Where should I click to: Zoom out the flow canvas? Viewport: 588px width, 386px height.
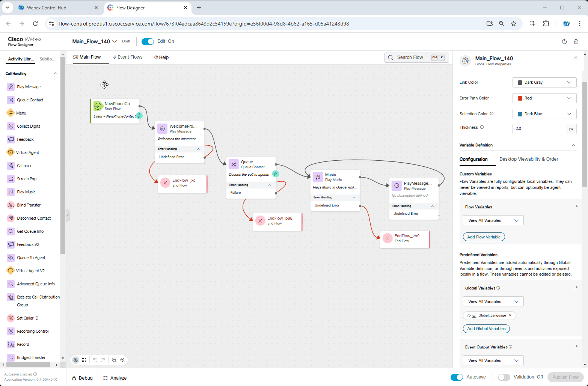114,360
